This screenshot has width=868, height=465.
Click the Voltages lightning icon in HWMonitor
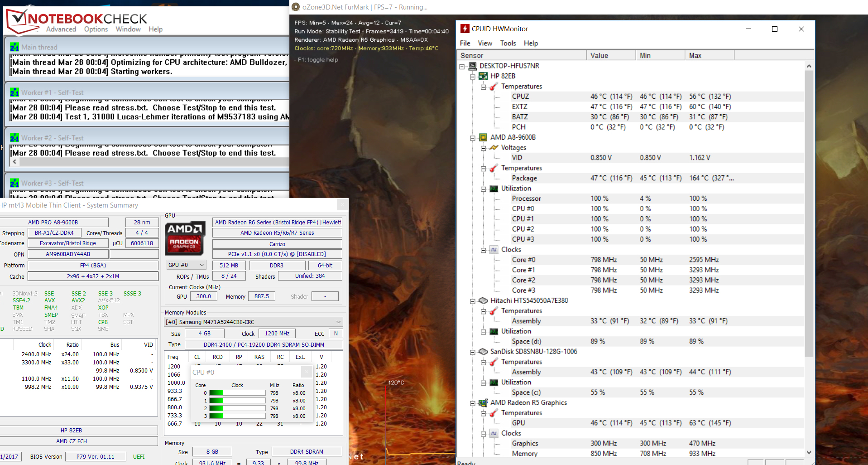point(494,148)
